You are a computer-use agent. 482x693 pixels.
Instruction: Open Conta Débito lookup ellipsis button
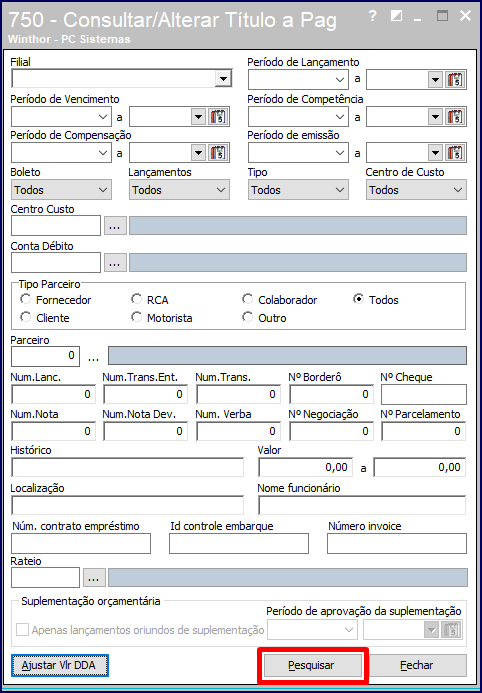pos(115,263)
